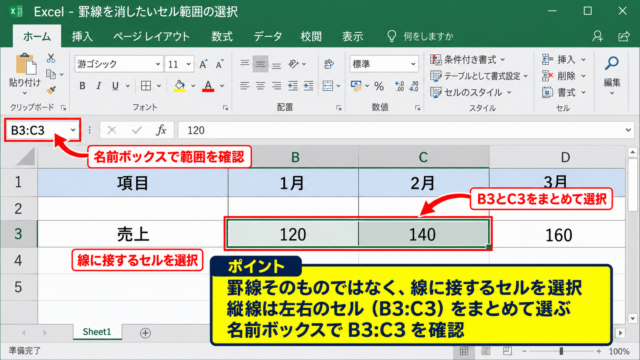
Task: Switch to Page Layout view
Action: pos(486,351)
